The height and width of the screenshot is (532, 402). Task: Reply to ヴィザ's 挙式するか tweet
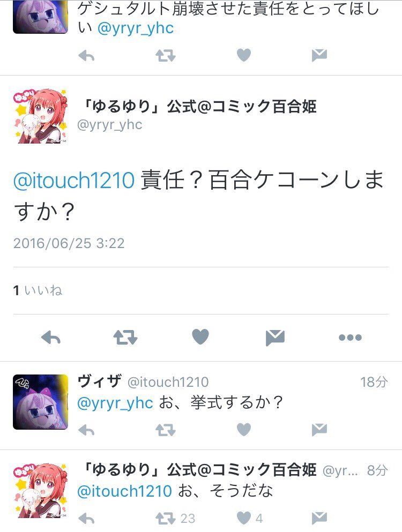pos(86,431)
